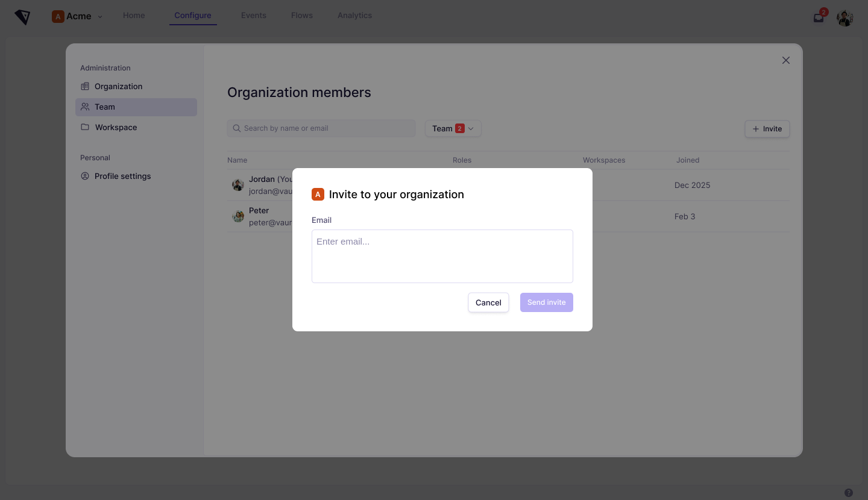
Task: Click Jordan's avatar in the members list
Action: coord(238,185)
